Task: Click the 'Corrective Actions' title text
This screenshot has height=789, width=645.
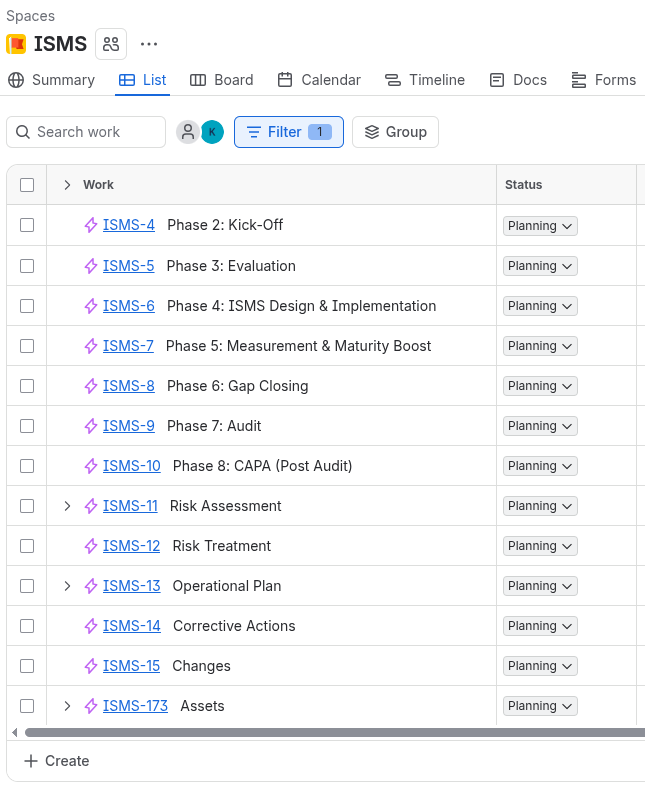Action: coord(234,626)
